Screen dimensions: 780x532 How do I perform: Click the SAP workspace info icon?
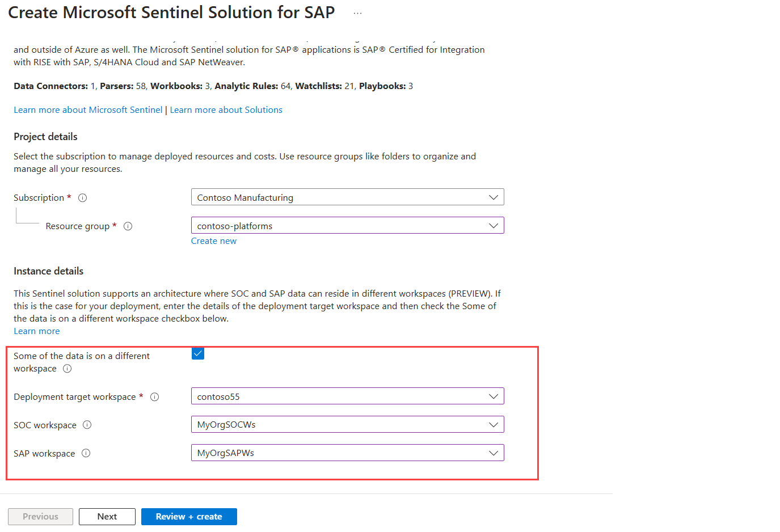(x=86, y=453)
